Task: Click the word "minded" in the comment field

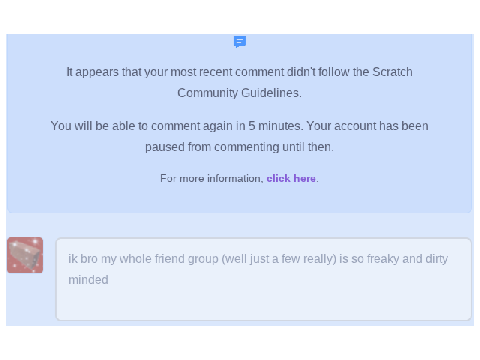Action: [x=88, y=280]
